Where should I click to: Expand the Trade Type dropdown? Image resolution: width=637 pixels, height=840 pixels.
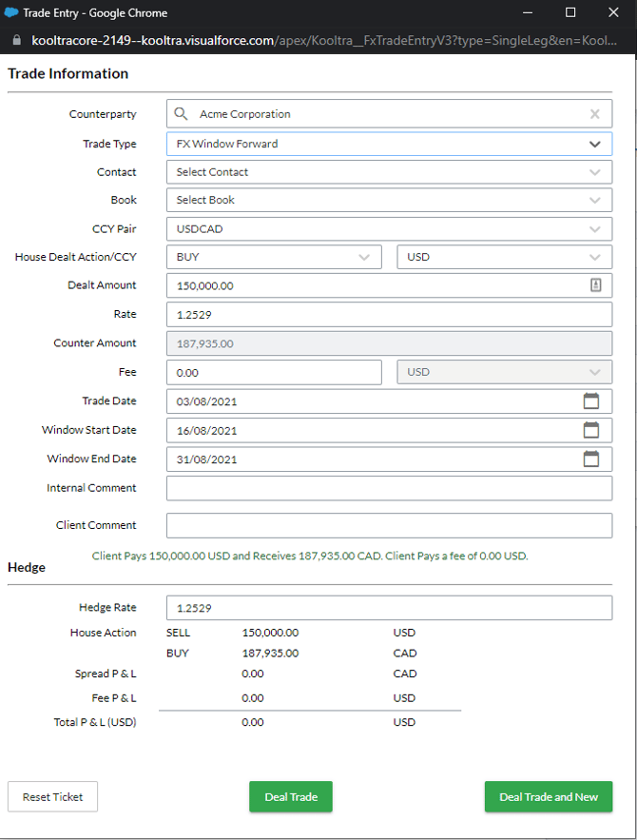coord(389,144)
